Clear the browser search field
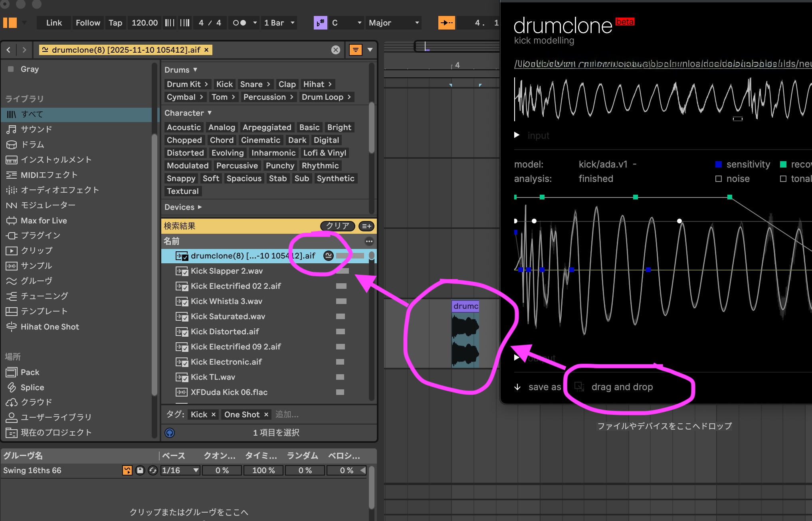812x521 pixels. (x=336, y=50)
